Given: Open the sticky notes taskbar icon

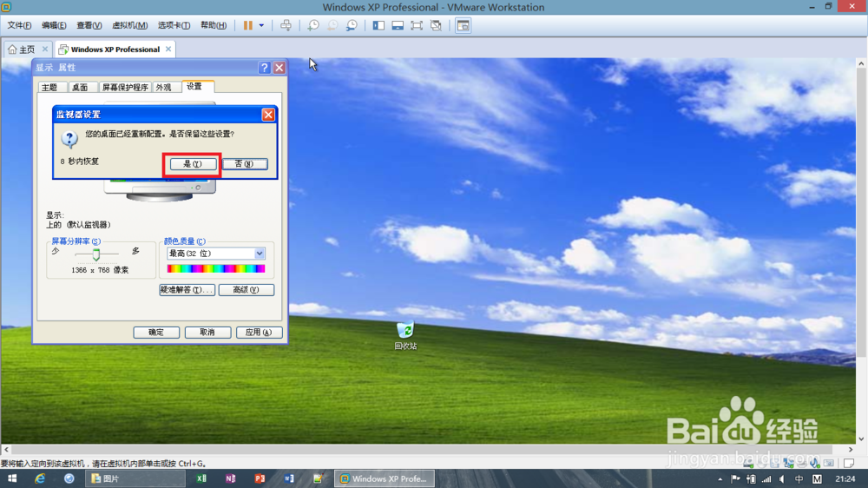Looking at the screenshot, I should 318,478.
